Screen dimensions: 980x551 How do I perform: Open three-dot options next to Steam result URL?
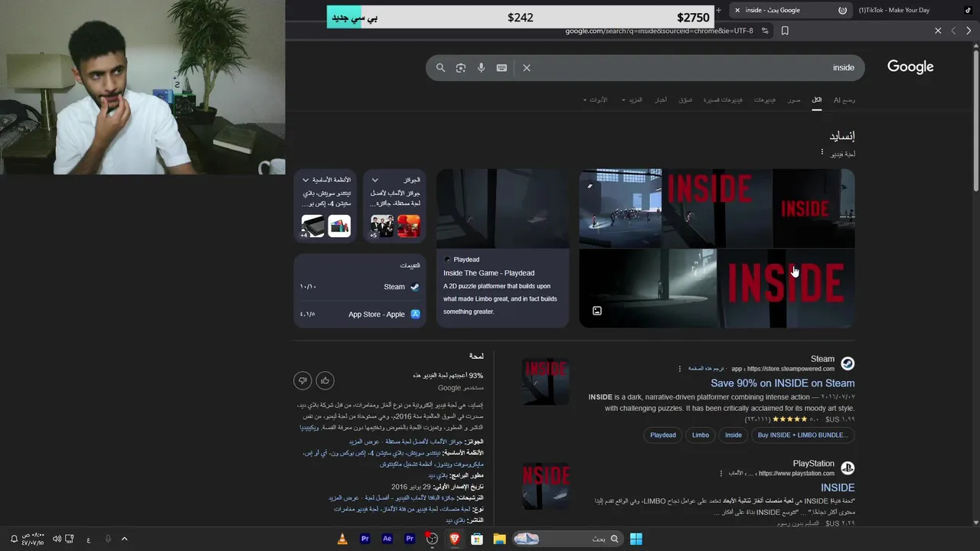(679, 369)
